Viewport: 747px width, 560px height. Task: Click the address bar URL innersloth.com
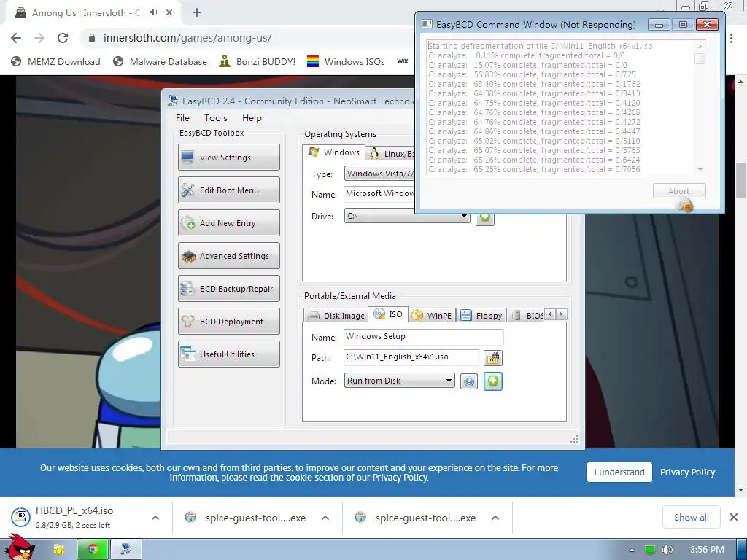(187, 38)
